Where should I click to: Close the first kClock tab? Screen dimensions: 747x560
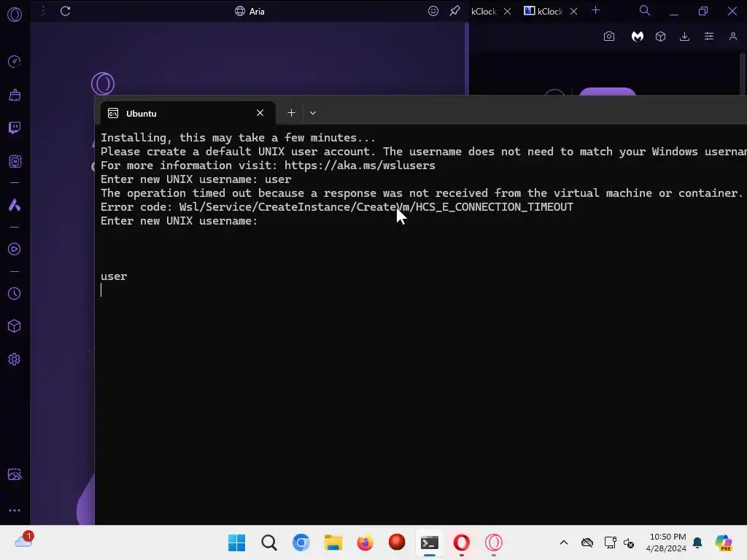(508, 11)
